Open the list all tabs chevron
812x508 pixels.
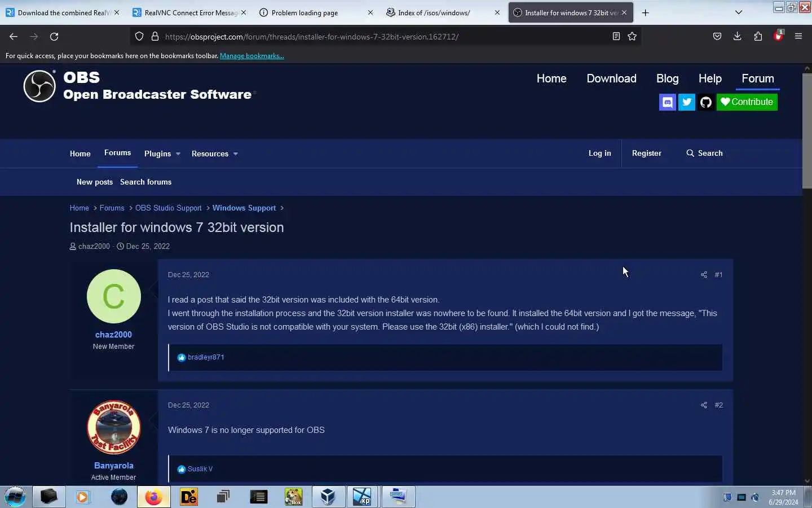click(x=739, y=12)
